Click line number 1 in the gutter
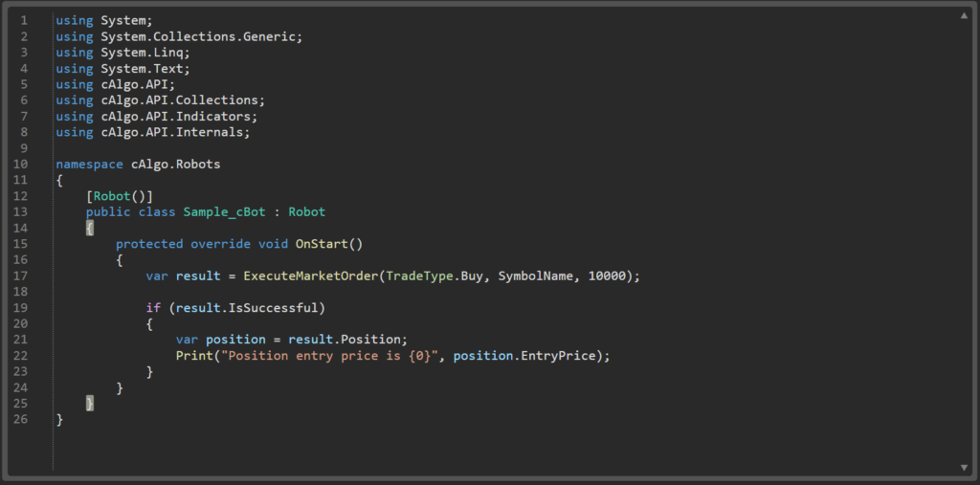Image resolution: width=980 pixels, height=485 pixels. click(x=22, y=20)
